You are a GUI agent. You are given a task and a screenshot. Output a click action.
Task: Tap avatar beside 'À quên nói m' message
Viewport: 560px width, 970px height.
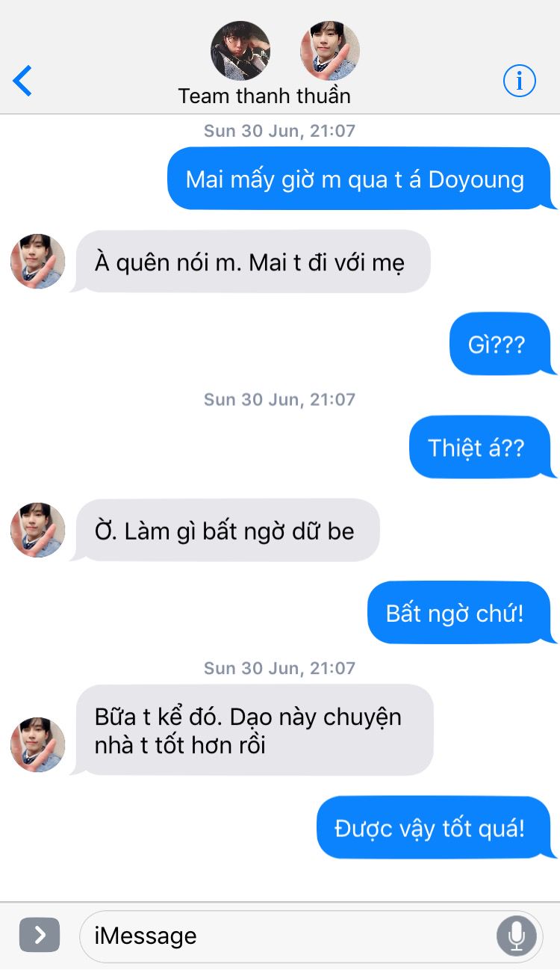(x=37, y=262)
